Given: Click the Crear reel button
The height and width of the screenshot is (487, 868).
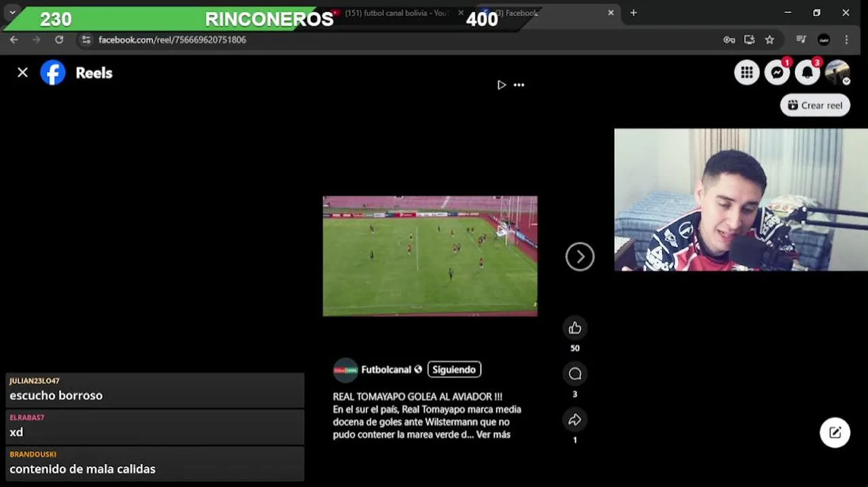Looking at the screenshot, I should click(x=815, y=105).
